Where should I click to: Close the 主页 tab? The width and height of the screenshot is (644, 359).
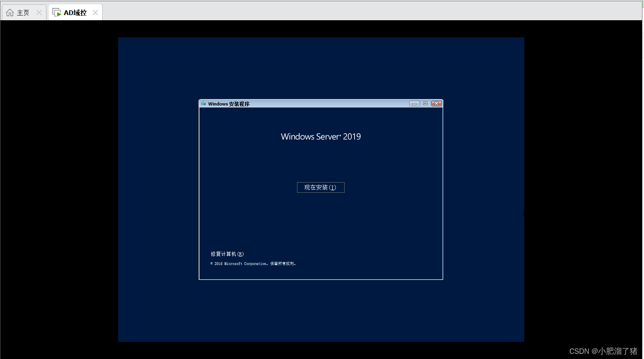(x=39, y=13)
